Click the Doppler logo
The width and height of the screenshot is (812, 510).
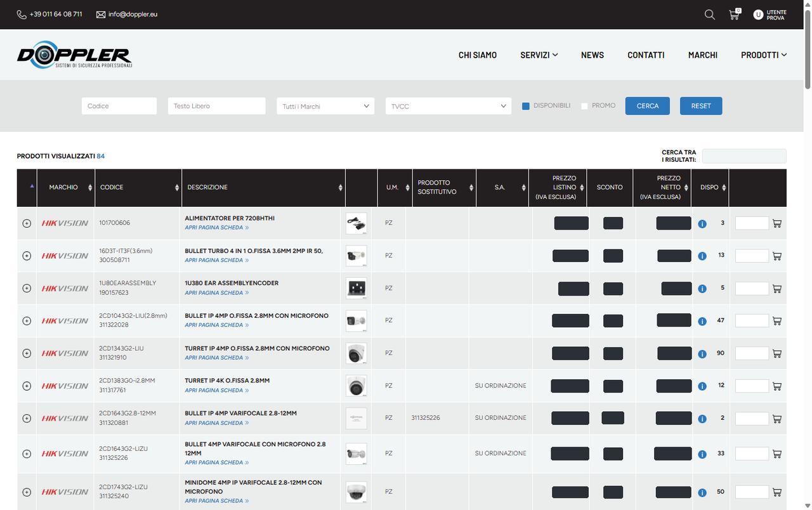point(74,55)
